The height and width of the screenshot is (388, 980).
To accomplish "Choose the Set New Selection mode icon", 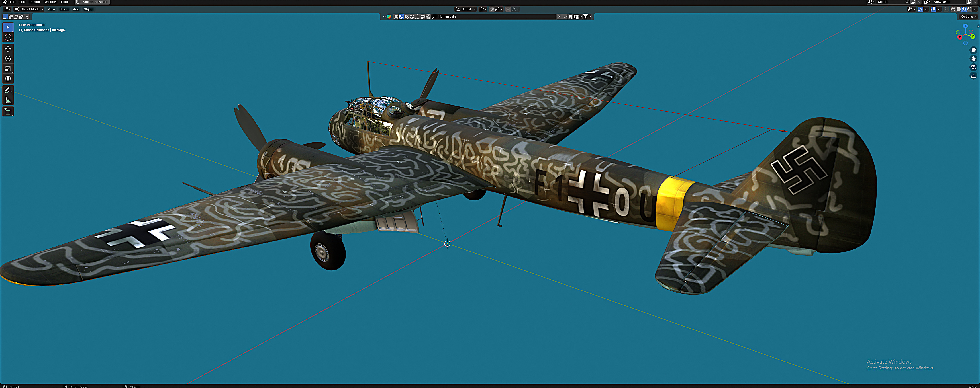I will (5, 16).
